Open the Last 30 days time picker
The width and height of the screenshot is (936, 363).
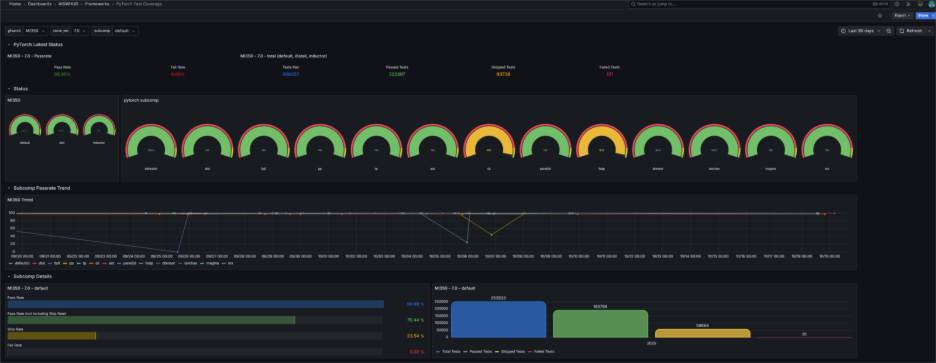coord(860,30)
